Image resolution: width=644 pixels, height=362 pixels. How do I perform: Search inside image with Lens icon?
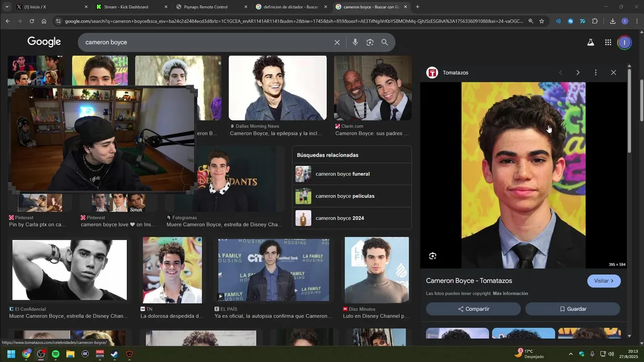(433, 256)
